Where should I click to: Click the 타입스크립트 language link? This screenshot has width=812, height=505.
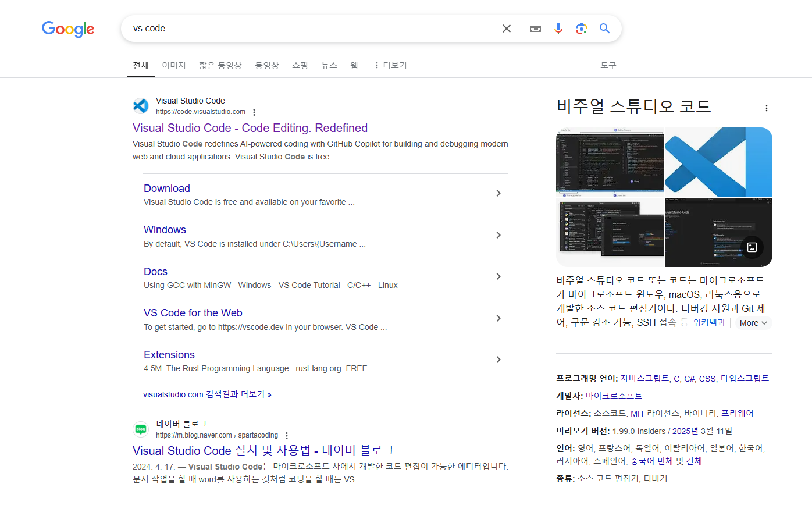(745, 379)
